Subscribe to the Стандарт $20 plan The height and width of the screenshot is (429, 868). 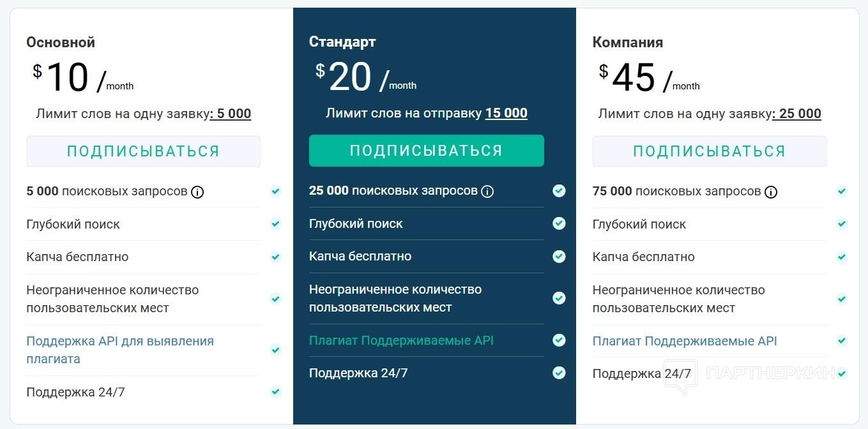(426, 151)
